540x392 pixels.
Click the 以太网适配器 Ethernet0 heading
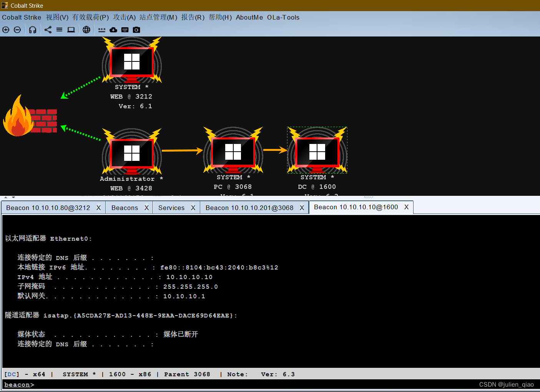pos(48,238)
